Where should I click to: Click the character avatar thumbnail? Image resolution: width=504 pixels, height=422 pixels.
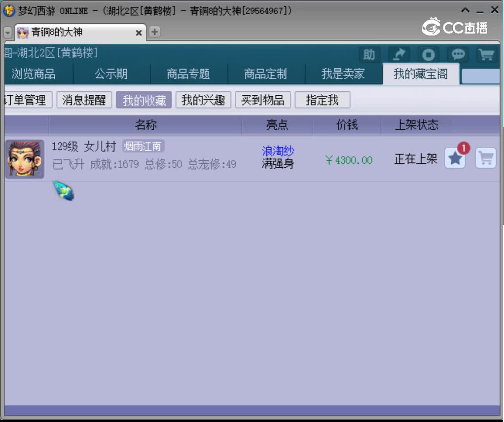tap(25, 159)
